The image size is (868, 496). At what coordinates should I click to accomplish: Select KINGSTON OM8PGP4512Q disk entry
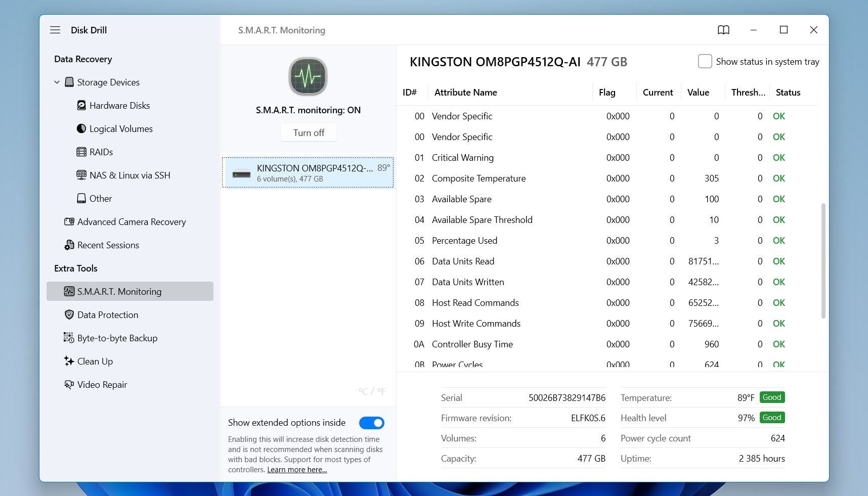tap(308, 173)
